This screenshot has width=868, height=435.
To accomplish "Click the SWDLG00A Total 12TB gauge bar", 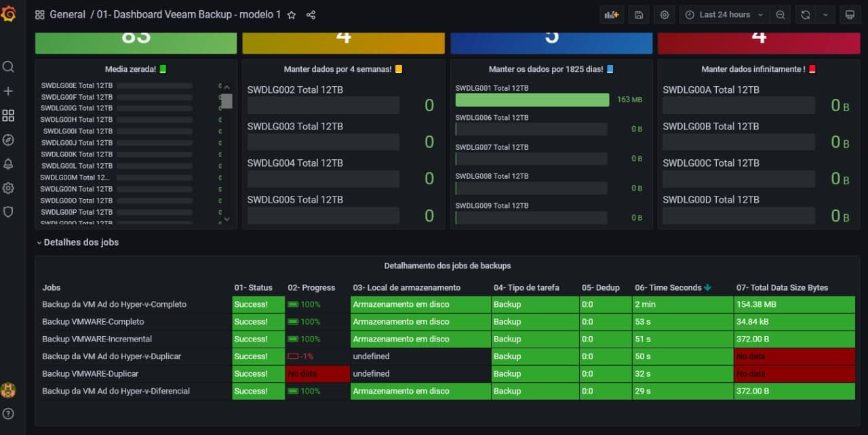I will pyautogui.click(x=738, y=105).
